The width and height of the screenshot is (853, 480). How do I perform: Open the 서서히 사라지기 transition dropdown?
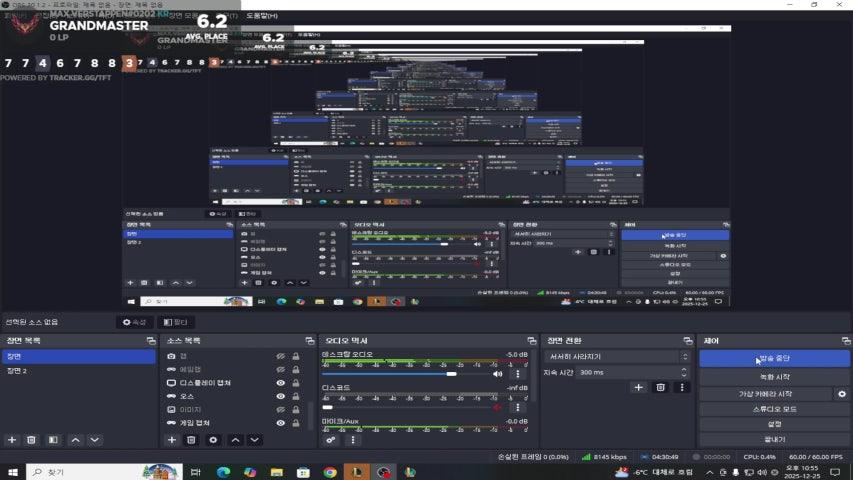[x=616, y=356]
